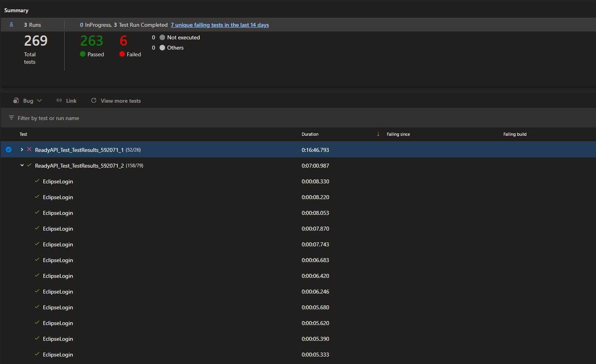Image resolution: width=596 pixels, height=364 pixels.
Task: Click the flask Runs icon in summary
Action: pos(11,25)
